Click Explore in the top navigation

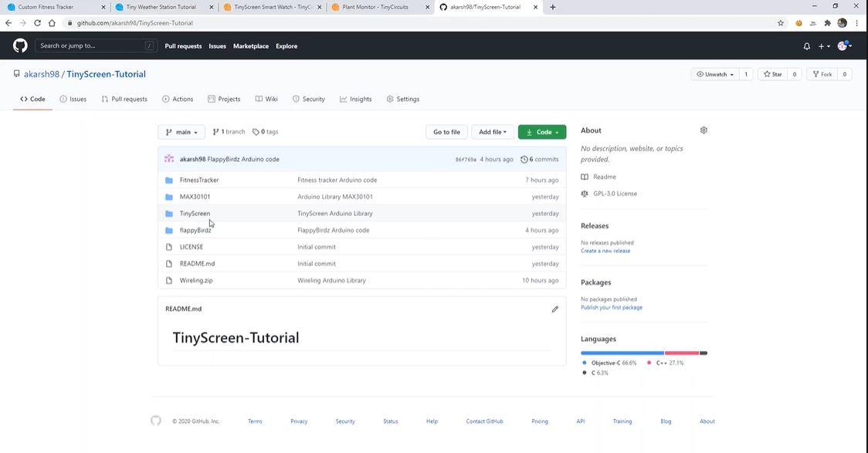287,46
